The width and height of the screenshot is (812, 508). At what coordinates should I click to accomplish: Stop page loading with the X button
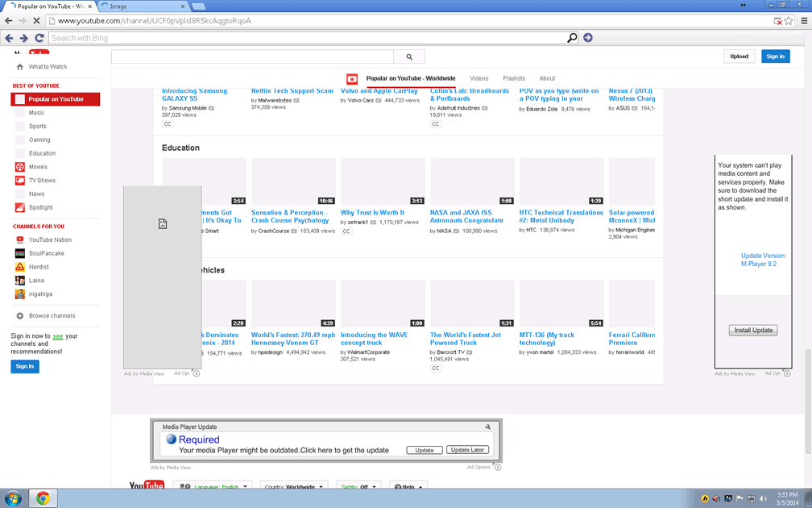[x=37, y=21]
